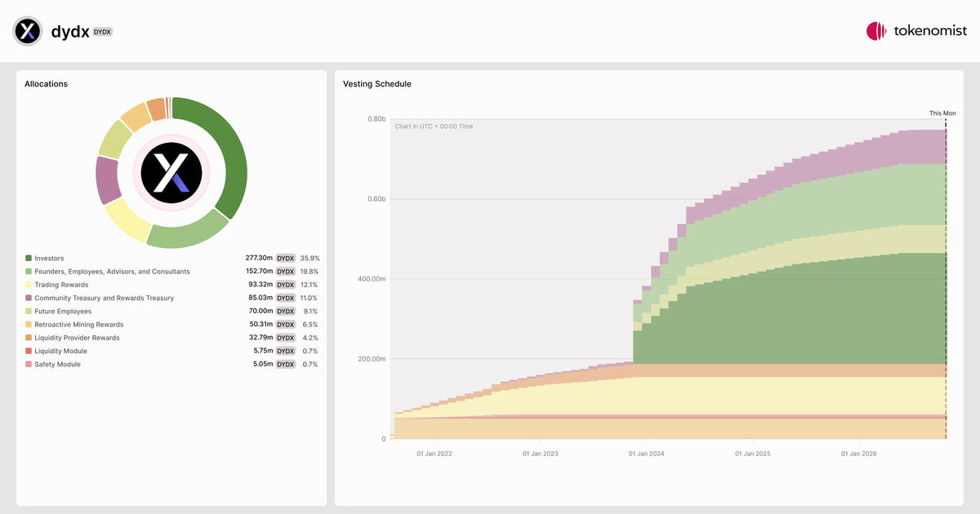Click Liquidity Provider Rewards label

(77, 338)
